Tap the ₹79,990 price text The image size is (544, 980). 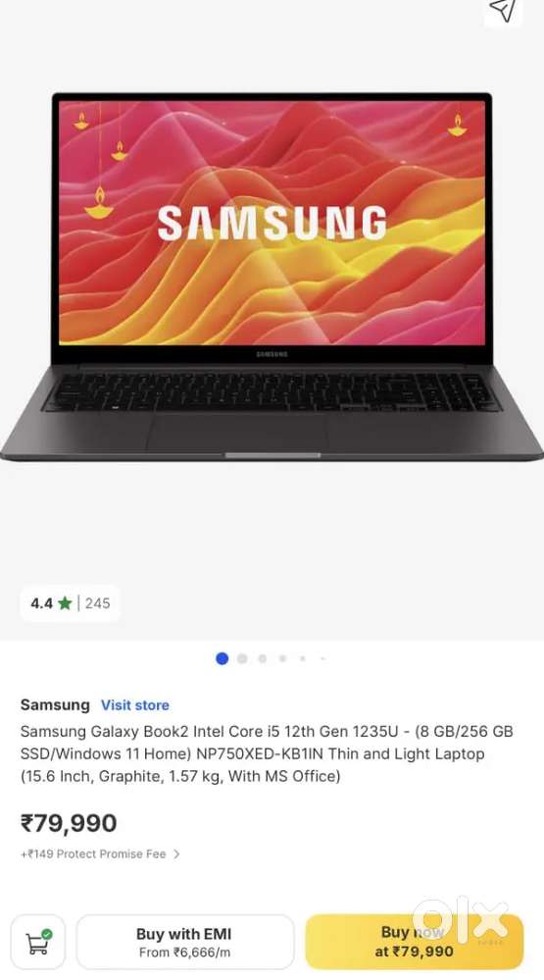[x=69, y=823]
